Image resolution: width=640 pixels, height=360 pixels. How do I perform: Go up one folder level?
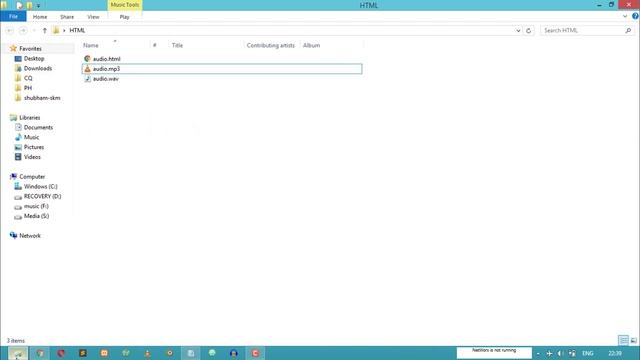(x=44, y=31)
